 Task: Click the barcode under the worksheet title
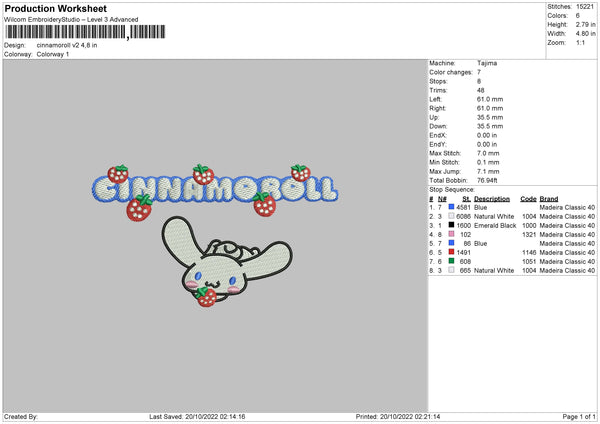click(85, 32)
